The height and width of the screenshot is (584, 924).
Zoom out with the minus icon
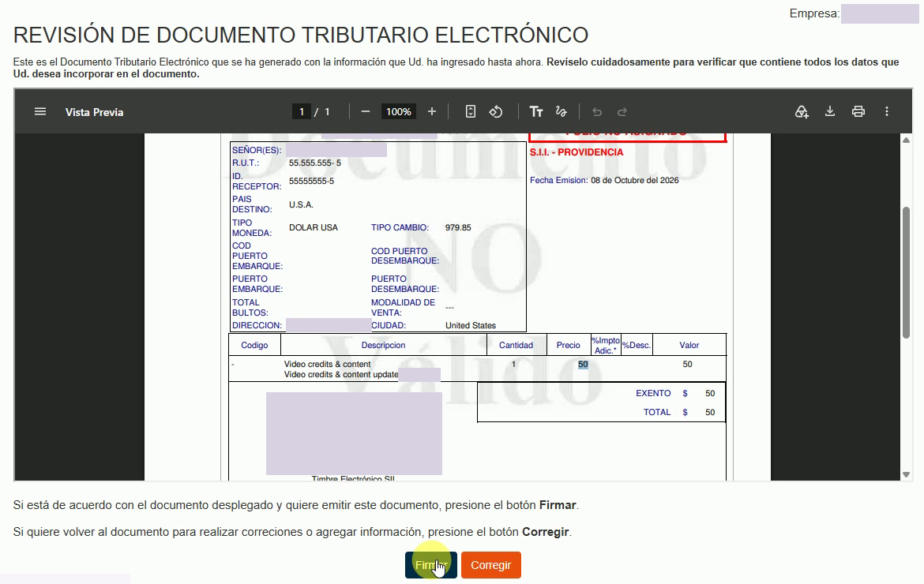coord(366,112)
